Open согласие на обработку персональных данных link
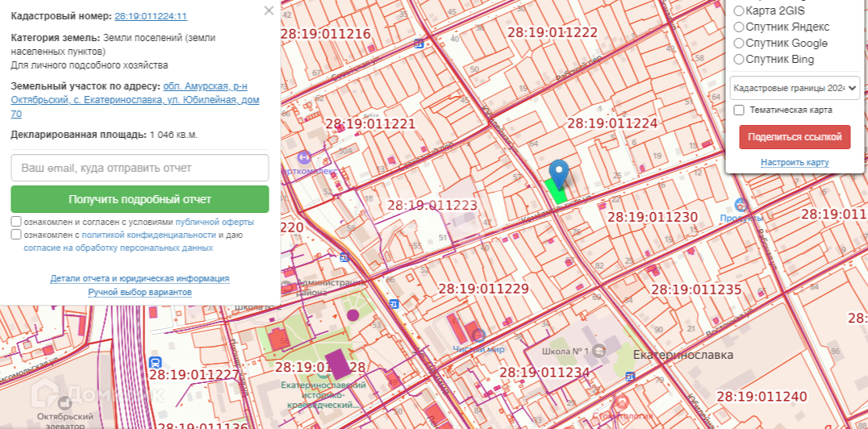 [x=119, y=248]
